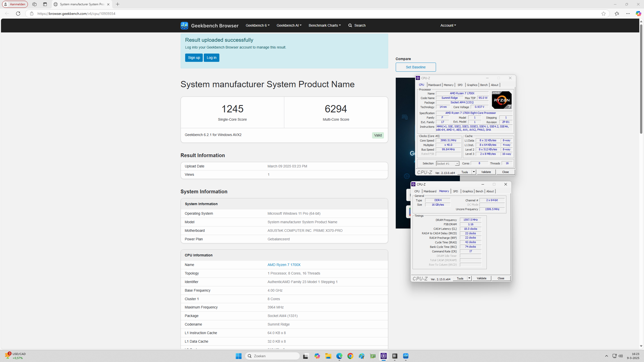
Task: Expand Tools arrow in upper CPU-Z window
Action: coord(474,172)
